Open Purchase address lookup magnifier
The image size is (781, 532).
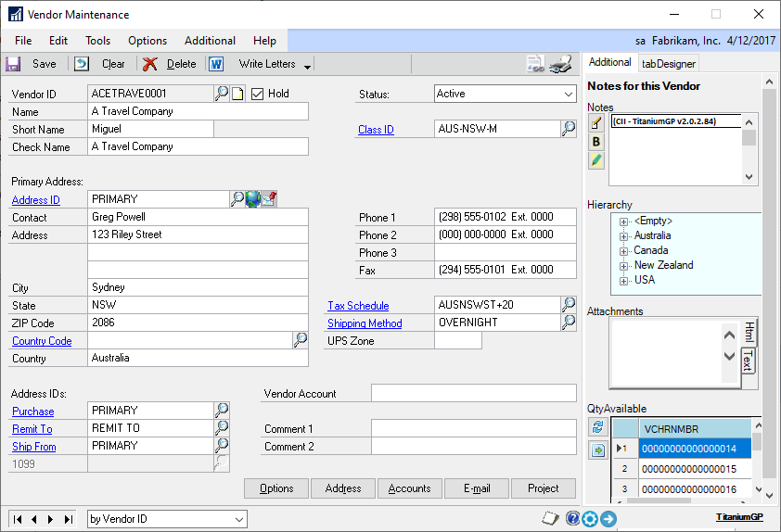click(x=222, y=411)
